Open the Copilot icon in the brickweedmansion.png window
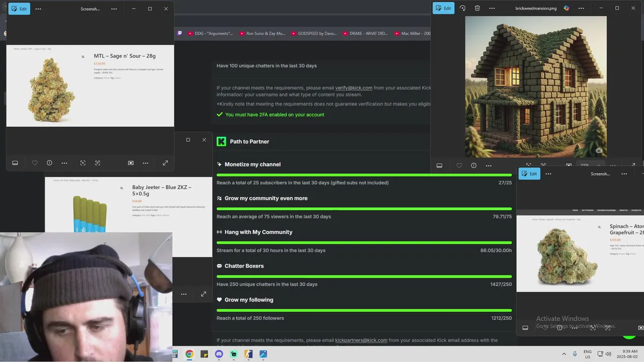Screen dimensions: 644x362 [x=567, y=8]
